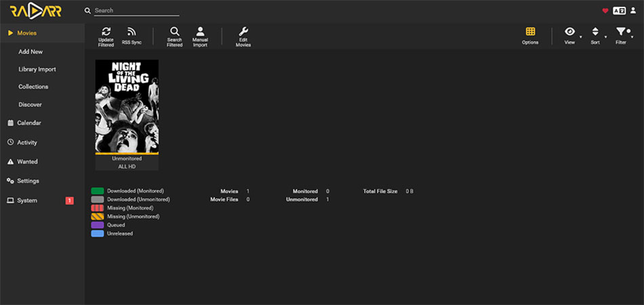Open the keyboard shortcuts AZ icon
644x305 pixels.
tap(619, 11)
